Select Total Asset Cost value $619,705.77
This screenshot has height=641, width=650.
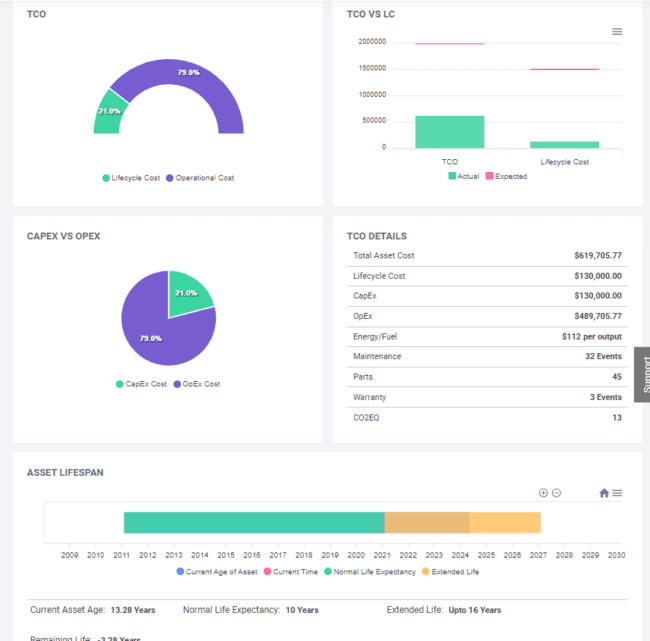[x=598, y=255]
